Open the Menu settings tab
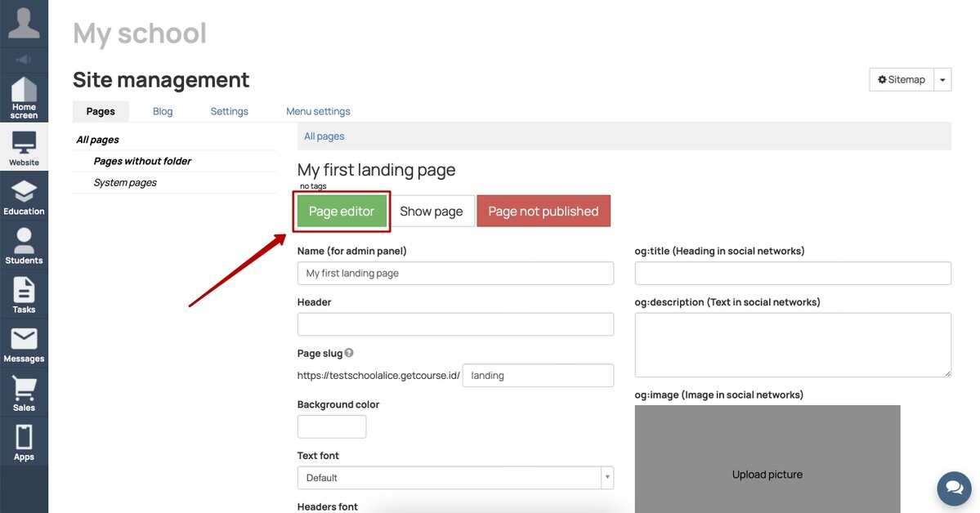Image resolution: width=980 pixels, height=513 pixels. [x=318, y=111]
